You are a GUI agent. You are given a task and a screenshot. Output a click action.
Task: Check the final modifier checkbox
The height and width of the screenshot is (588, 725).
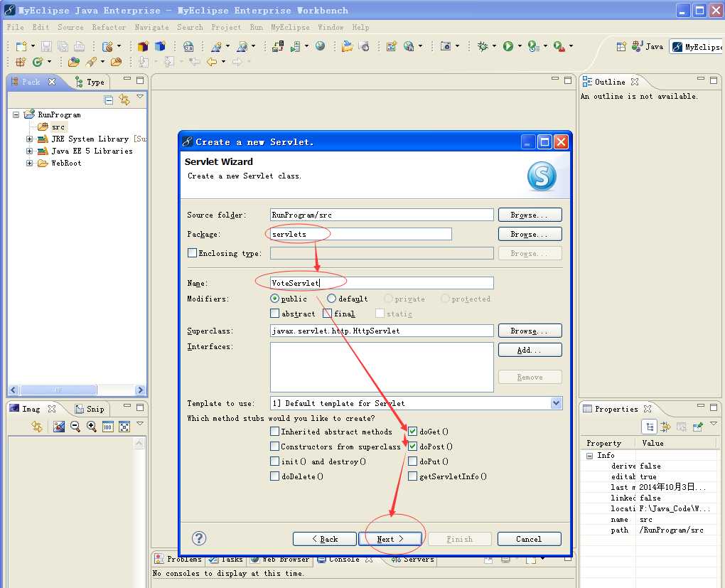(328, 314)
